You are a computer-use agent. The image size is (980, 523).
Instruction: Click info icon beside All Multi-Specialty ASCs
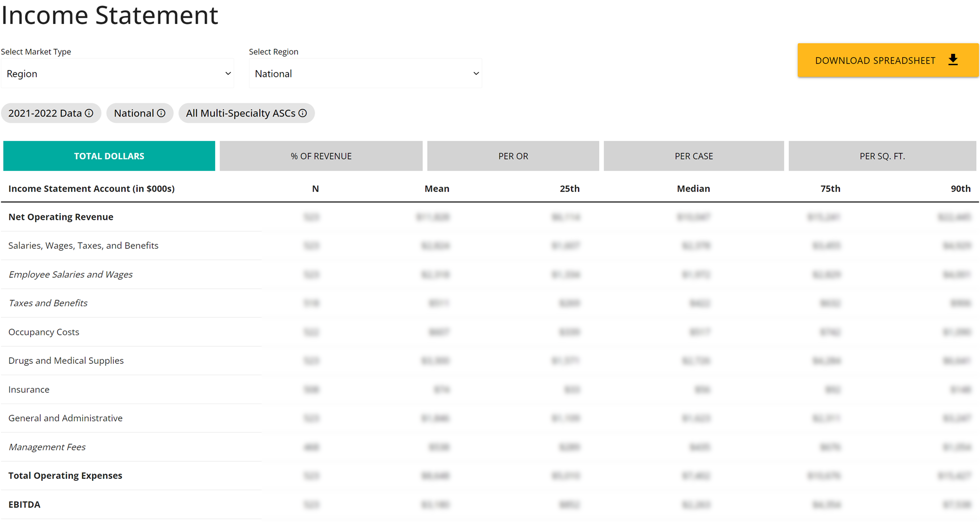[303, 113]
